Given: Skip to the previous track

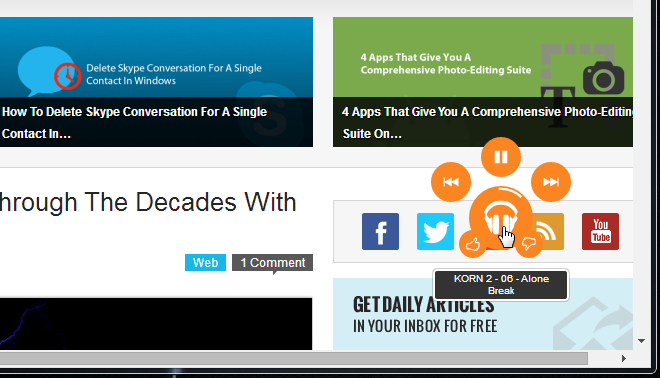Looking at the screenshot, I should 451,182.
